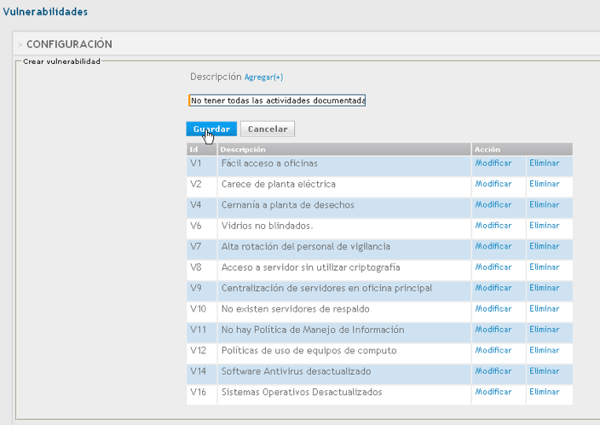Click Modificar for V1 Fácil acceso a oficinas
Viewport: 600px width, 425px height.
tap(493, 163)
